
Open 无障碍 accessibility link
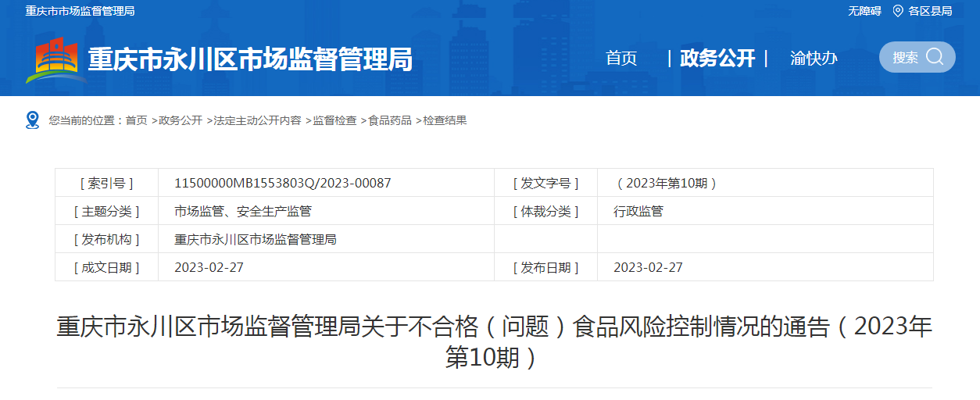(x=864, y=11)
